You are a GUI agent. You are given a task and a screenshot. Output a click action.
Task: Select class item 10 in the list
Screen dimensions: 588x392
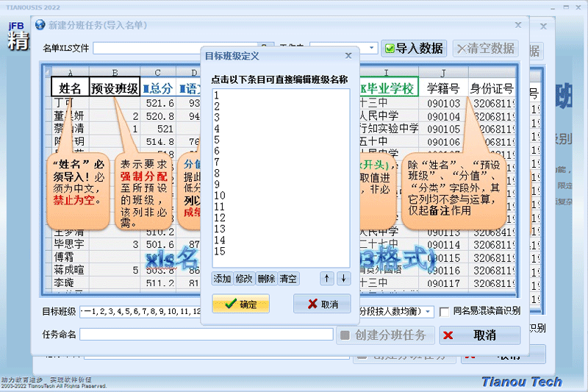(281, 196)
